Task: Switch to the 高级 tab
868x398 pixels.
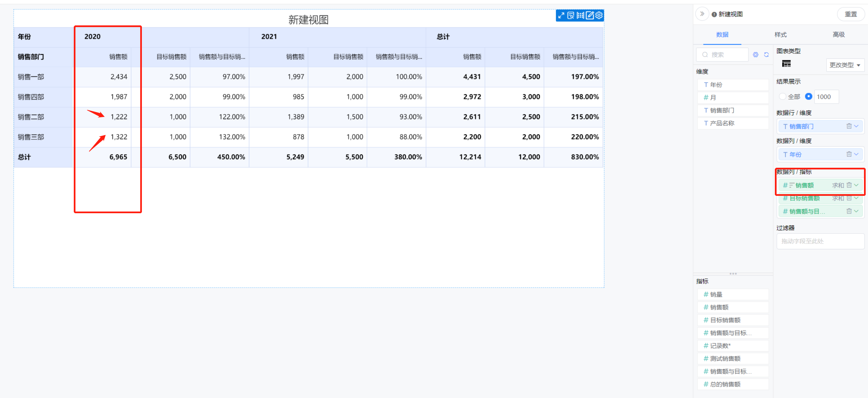Action: click(x=838, y=35)
